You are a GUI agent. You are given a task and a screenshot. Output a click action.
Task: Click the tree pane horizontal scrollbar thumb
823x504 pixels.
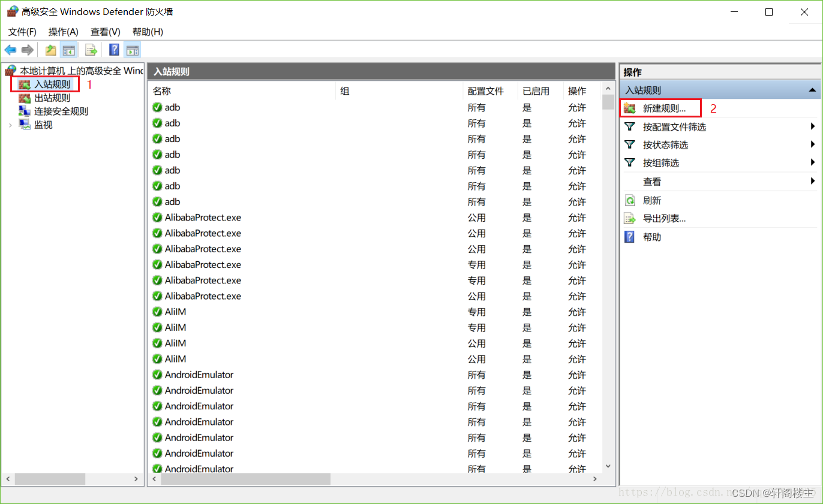click(50, 479)
